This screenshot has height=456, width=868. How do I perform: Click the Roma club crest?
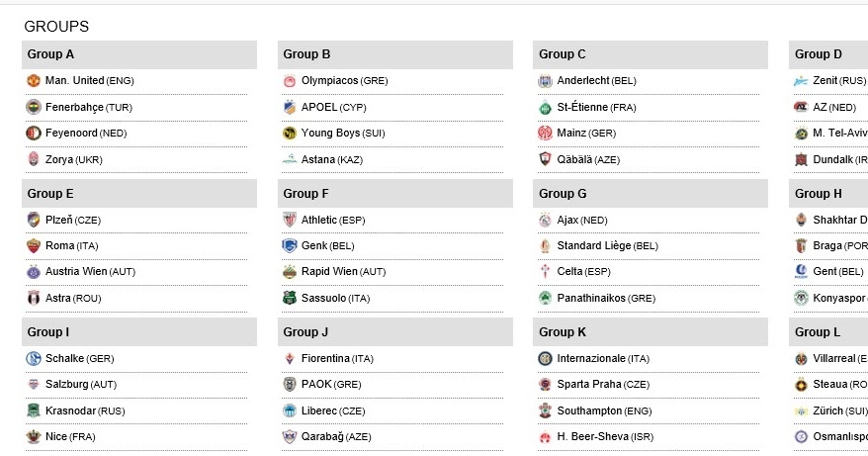(x=34, y=245)
